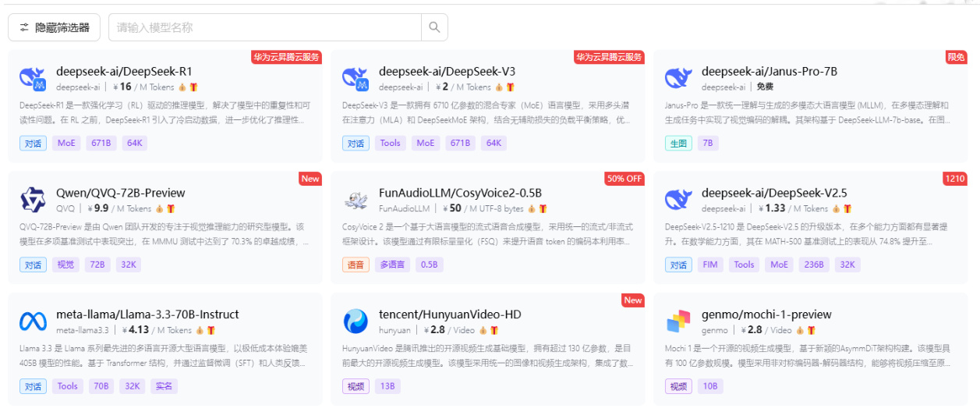Open the FunAudioLLM/CosyVoice2-0.5B model title
This screenshot has width=980, height=412.
point(460,193)
